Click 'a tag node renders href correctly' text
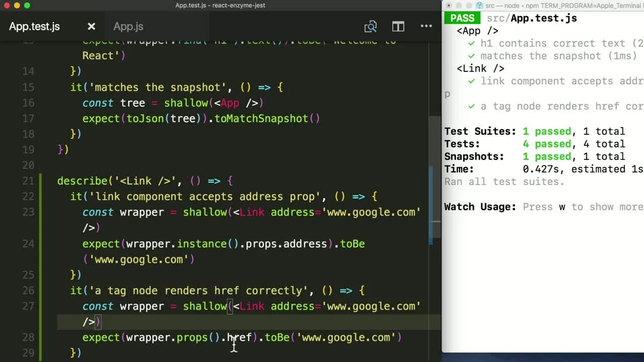Image resolution: width=644 pixels, height=362 pixels. 198,291
